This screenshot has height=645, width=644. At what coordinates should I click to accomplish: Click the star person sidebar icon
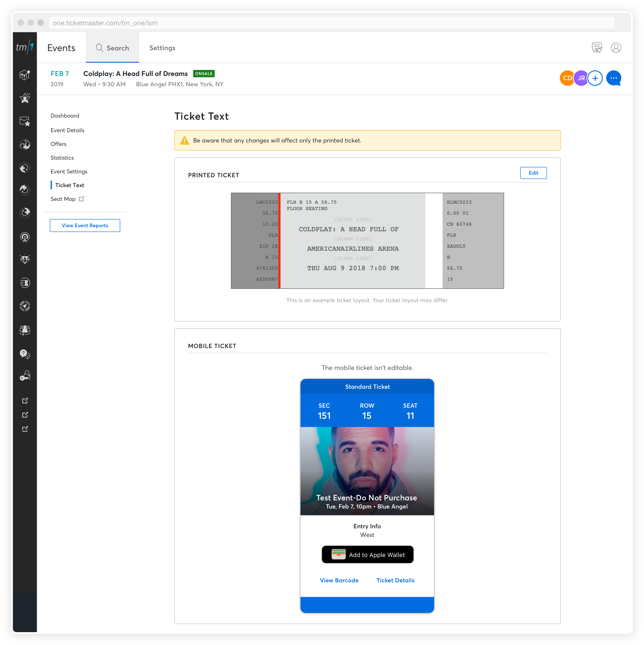point(25,98)
